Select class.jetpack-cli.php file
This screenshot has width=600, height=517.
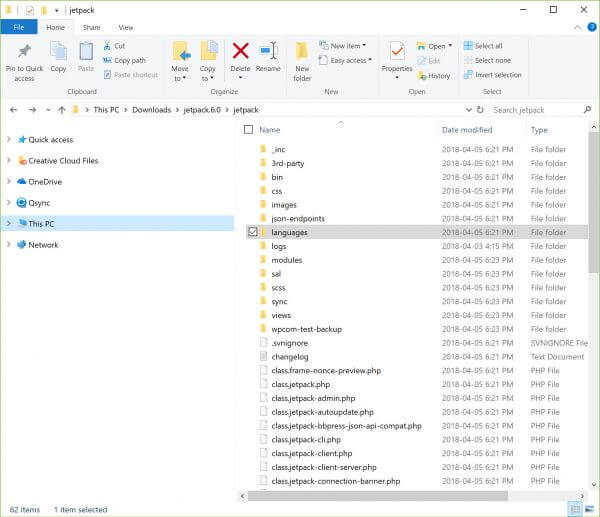(306, 440)
